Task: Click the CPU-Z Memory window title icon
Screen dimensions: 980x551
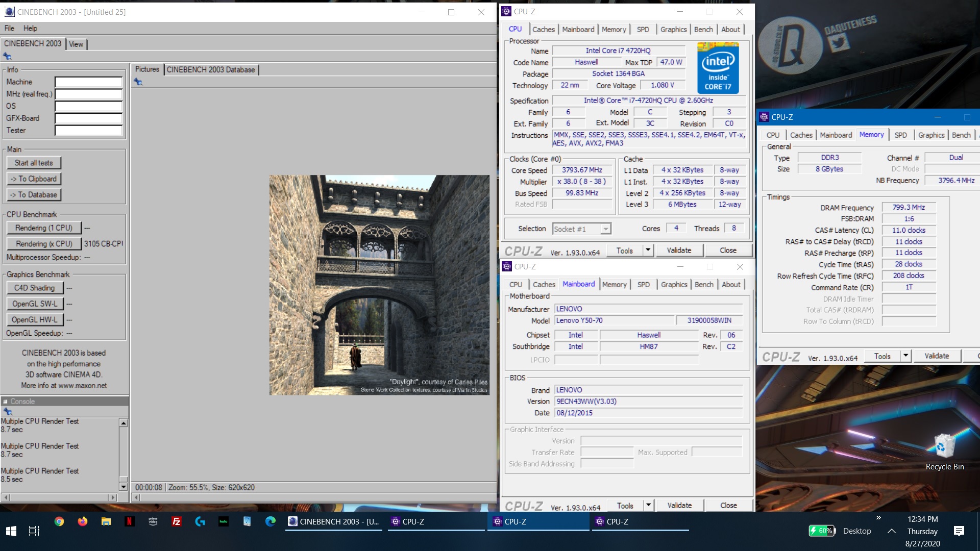Action: click(764, 117)
